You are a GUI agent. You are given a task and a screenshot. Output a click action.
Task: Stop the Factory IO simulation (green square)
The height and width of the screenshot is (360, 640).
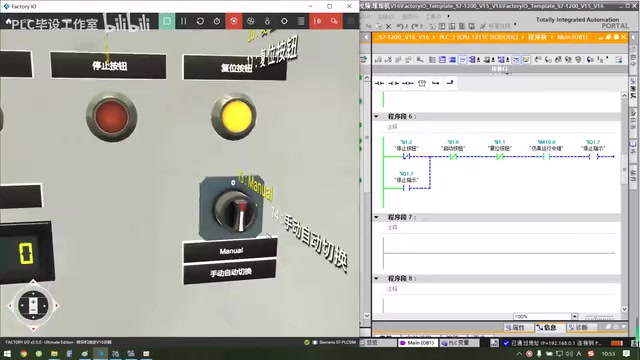pos(167,21)
